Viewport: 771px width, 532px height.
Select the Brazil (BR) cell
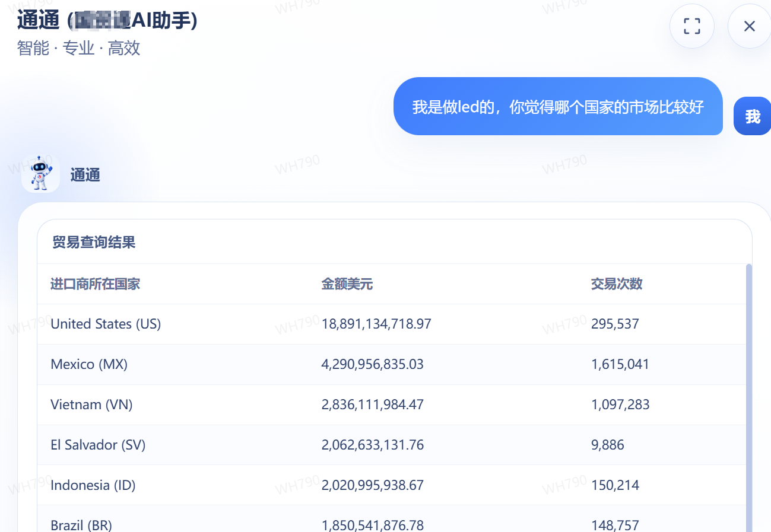tap(81, 525)
